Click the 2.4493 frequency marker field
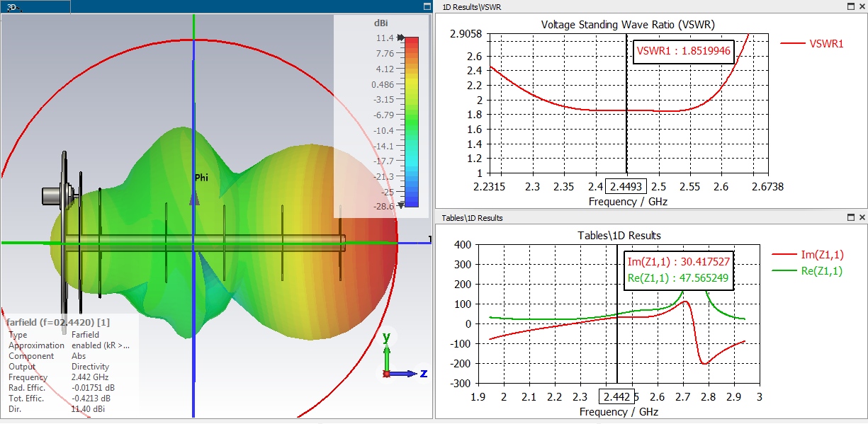The image size is (868, 424). click(x=626, y=186)
